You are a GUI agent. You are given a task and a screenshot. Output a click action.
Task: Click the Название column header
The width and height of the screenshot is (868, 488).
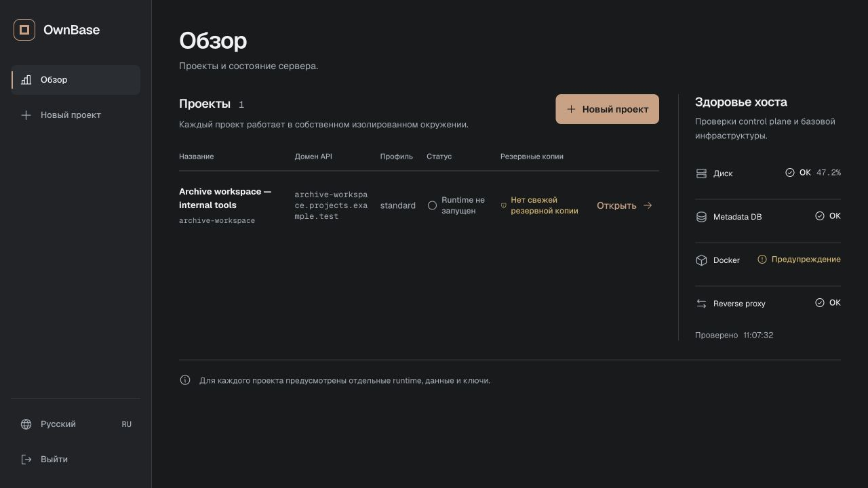coord(197,157)
